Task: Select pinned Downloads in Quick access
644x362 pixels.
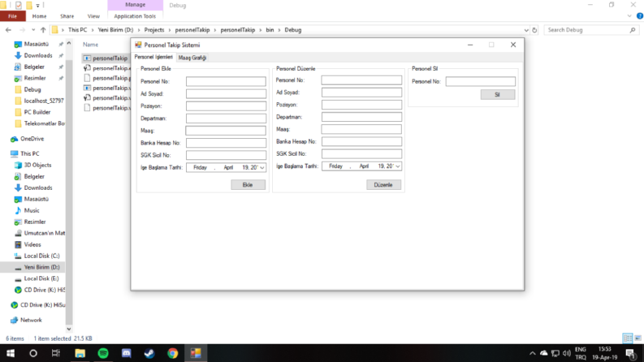Action: tap(38, 55)
